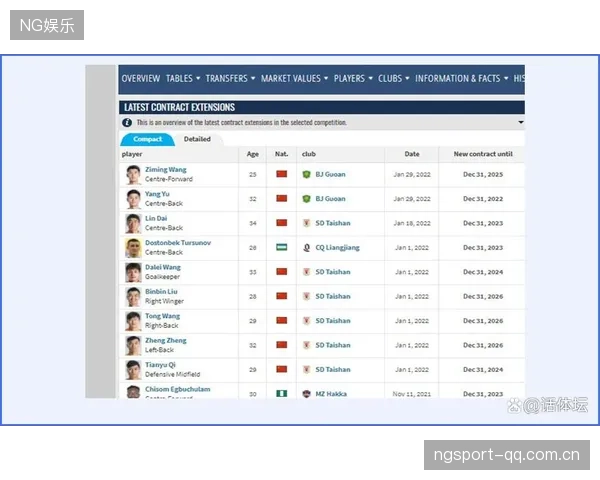Open the PLAYERS dropdown menu
The image size is (600, 480).
(x=353, y=78)
